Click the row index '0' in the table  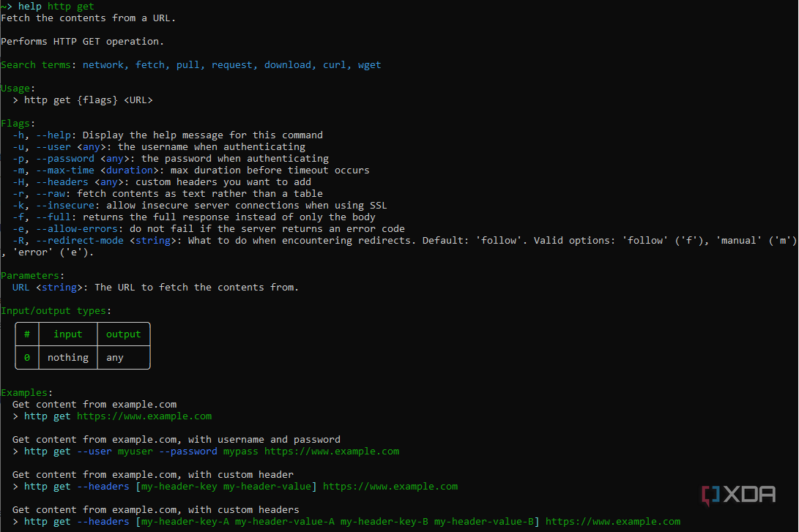click(27, 357)
